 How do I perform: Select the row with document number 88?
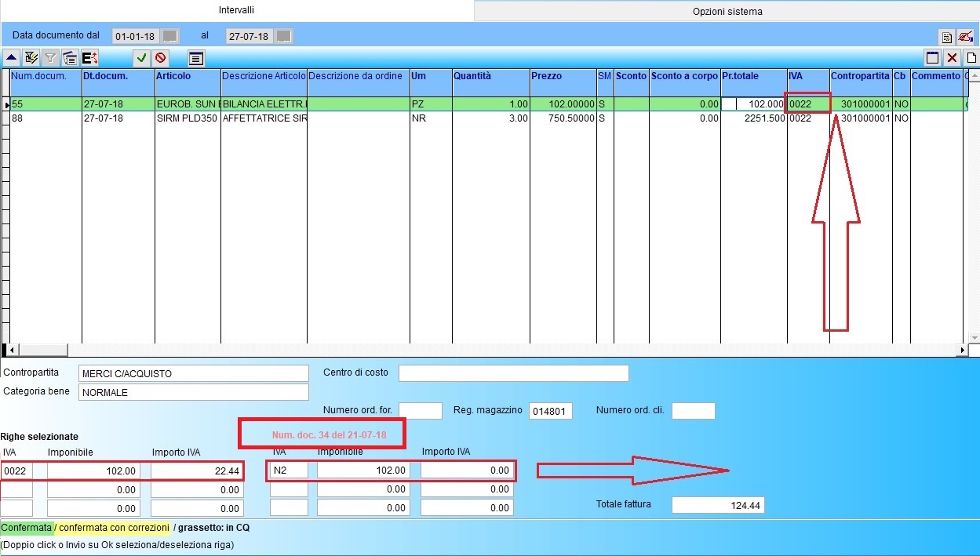click(46, 118)
